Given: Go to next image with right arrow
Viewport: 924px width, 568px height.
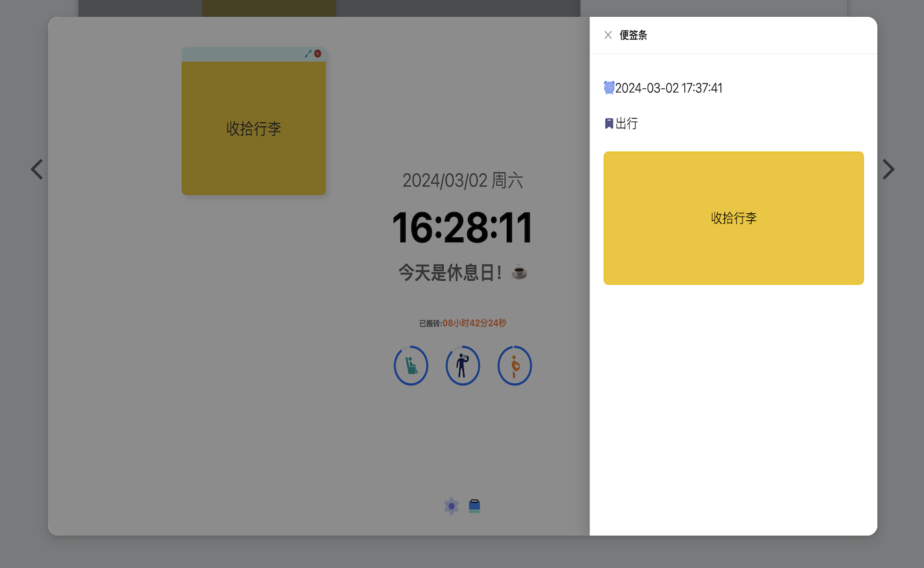Looking at the screenshot, I should tap(888, 169).
